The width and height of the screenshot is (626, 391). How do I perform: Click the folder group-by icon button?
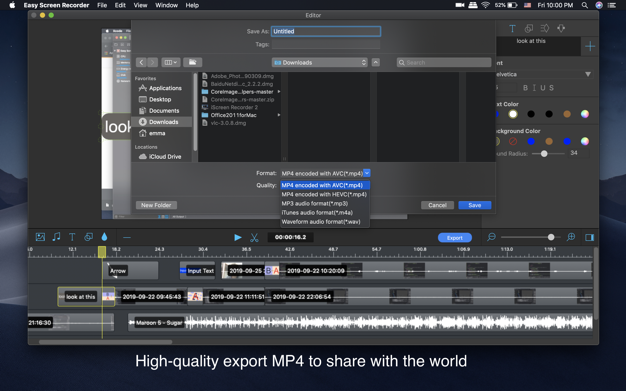click(x=192, y=62)
